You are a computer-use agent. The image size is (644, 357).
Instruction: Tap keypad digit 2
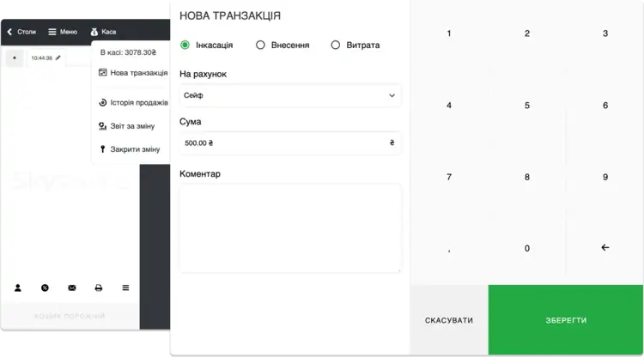527,33
